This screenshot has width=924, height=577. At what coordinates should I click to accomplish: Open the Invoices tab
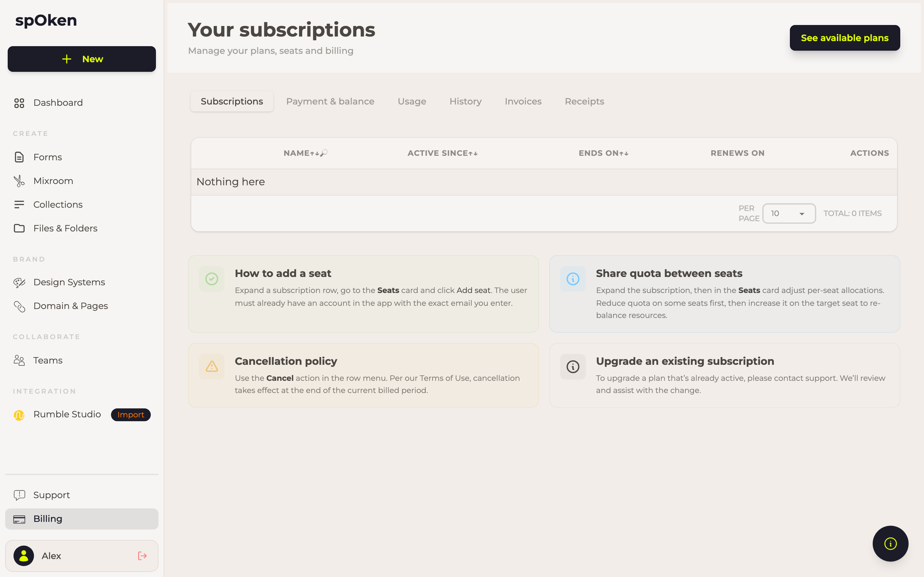tap(523, 101)
